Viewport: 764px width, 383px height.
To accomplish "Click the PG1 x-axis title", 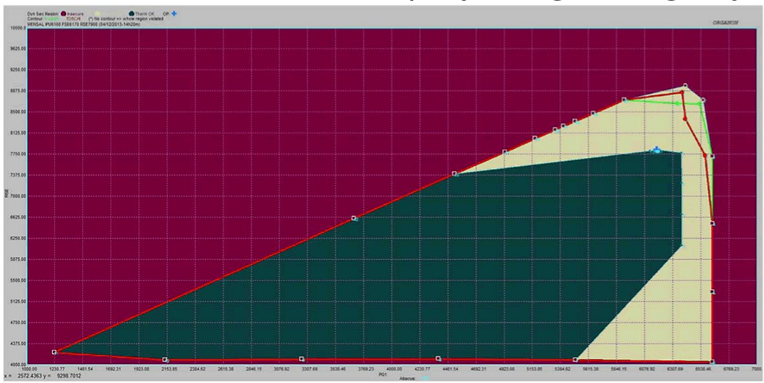I will tap(382, 375).
